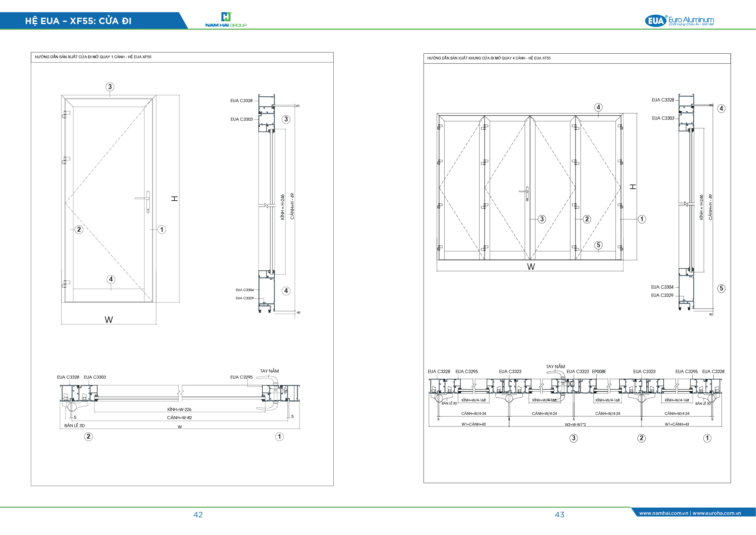Select the "EUA C3329" label on page 42
The image size is (756, 535).
tap(245, 298)
